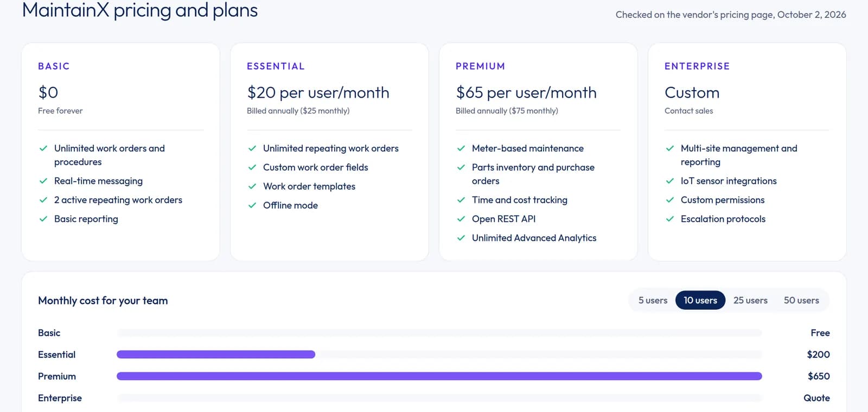The height and width of the screenshot is (412, 868).
Task: Click the MaintainX pricing and plans title
Action: 140,10
